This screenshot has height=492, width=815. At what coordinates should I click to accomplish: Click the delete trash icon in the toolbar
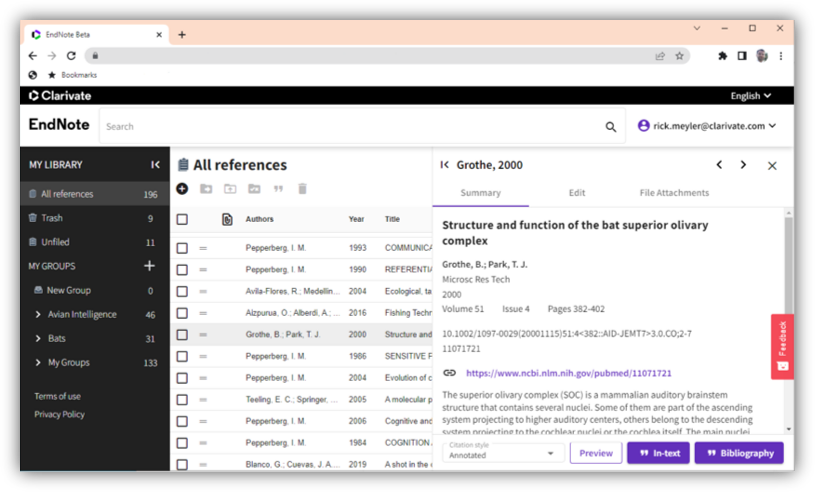coord(303,189)
